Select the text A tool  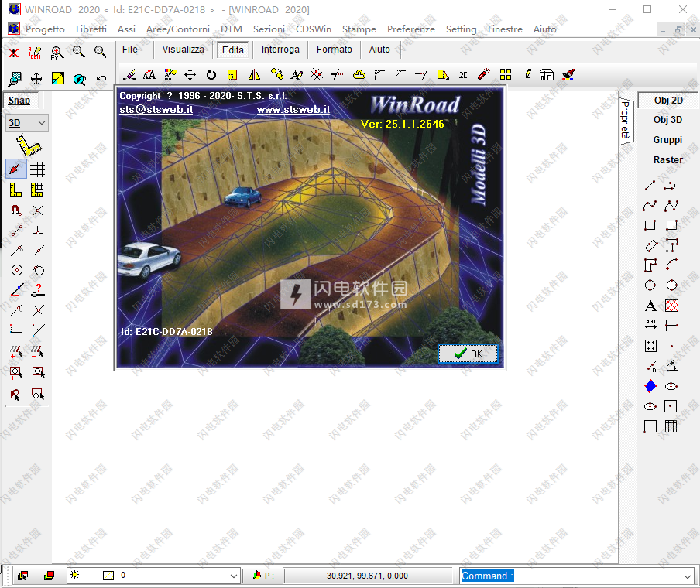650,306
